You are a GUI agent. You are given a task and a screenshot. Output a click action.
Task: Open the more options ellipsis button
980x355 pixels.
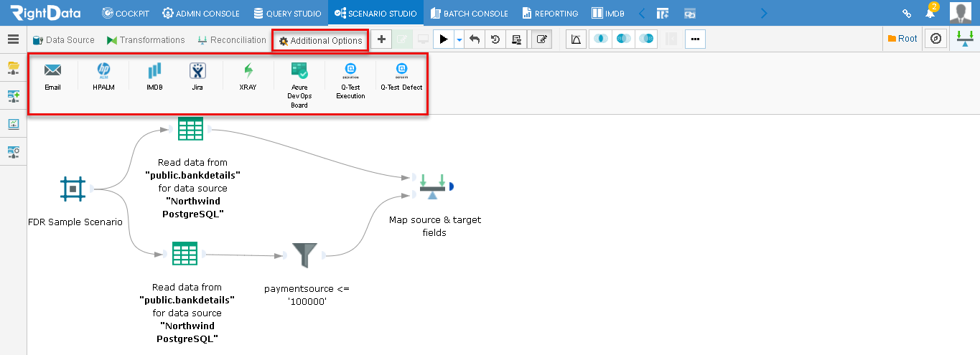click(695, 39)
